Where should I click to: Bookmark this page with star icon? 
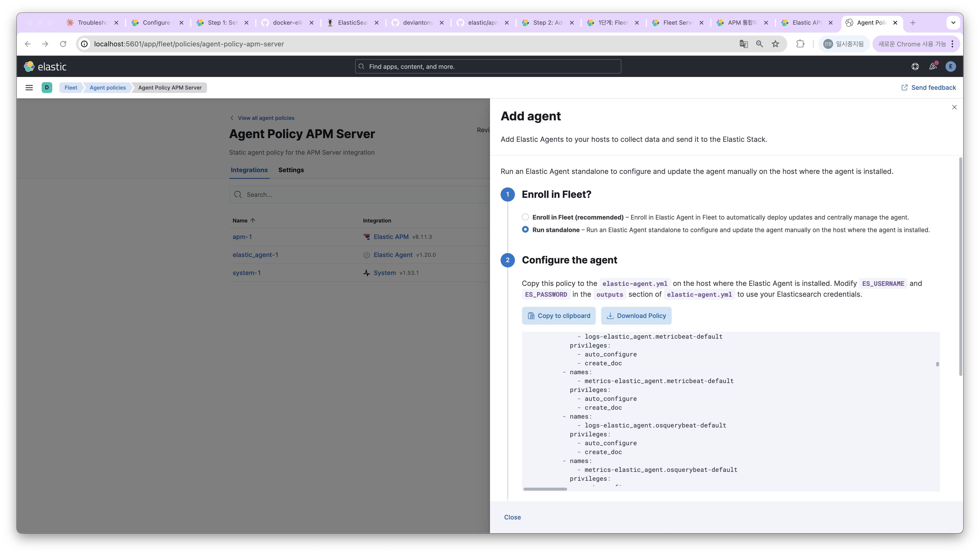775,44
